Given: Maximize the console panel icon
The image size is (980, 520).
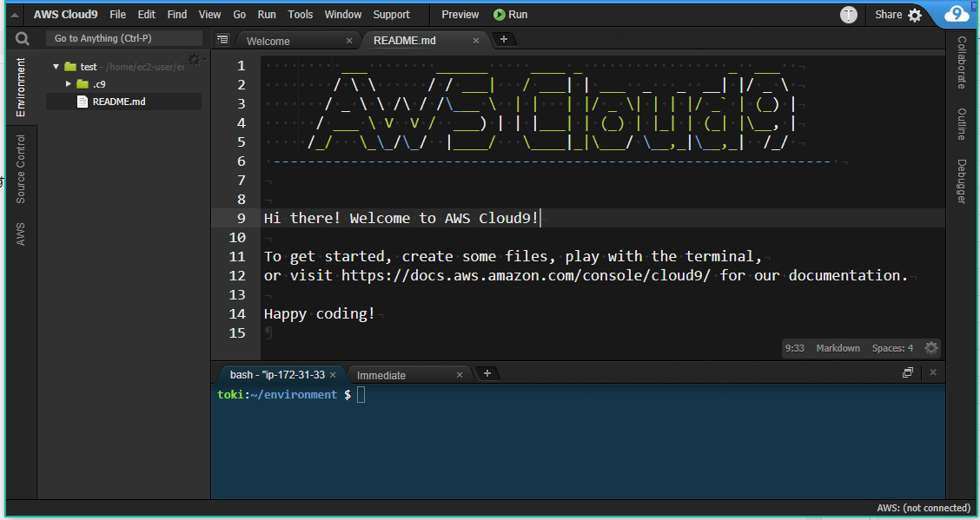Looking at the screenshot, I should click(x=908, y=372).
